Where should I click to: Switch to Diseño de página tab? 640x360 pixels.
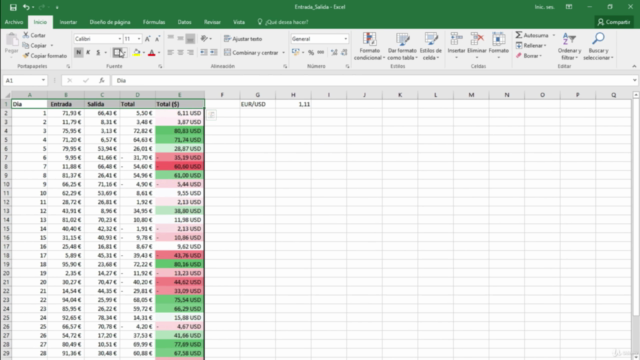pos(110,22)
